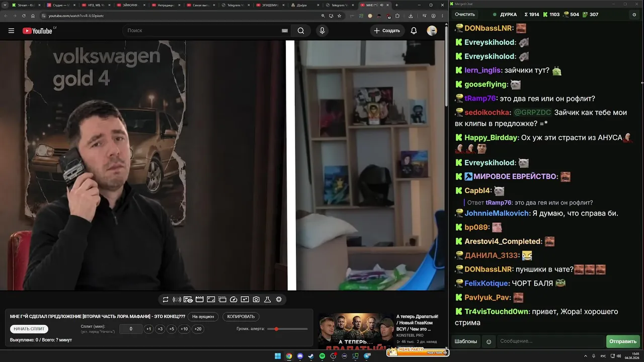644x362 pixels.
Task: Open Telegram from the taskbar
Action: (x=367, y=356)
